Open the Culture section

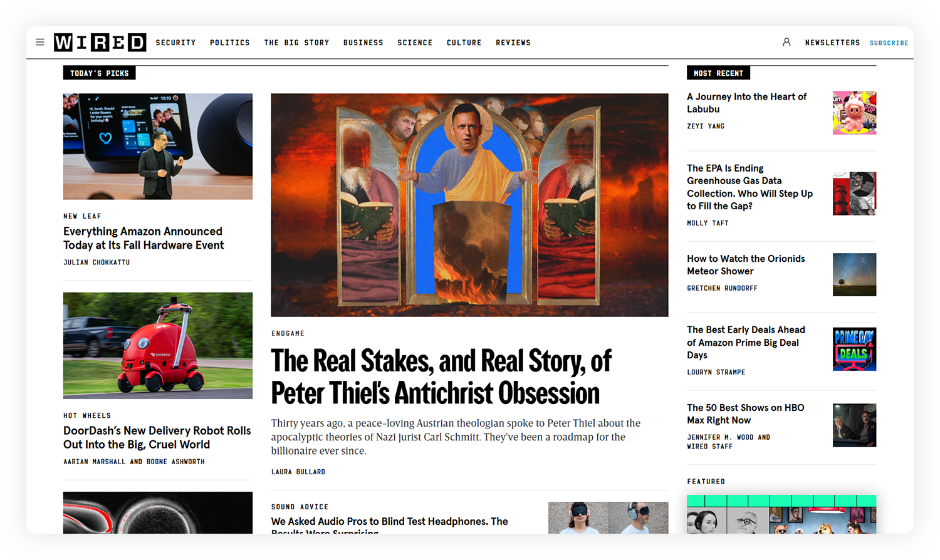[464, 43]
